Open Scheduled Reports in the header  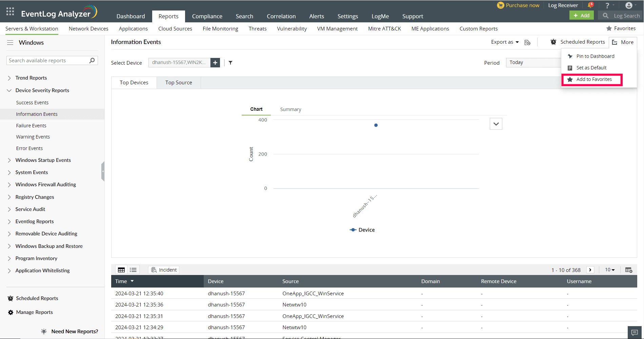[578, 42]
